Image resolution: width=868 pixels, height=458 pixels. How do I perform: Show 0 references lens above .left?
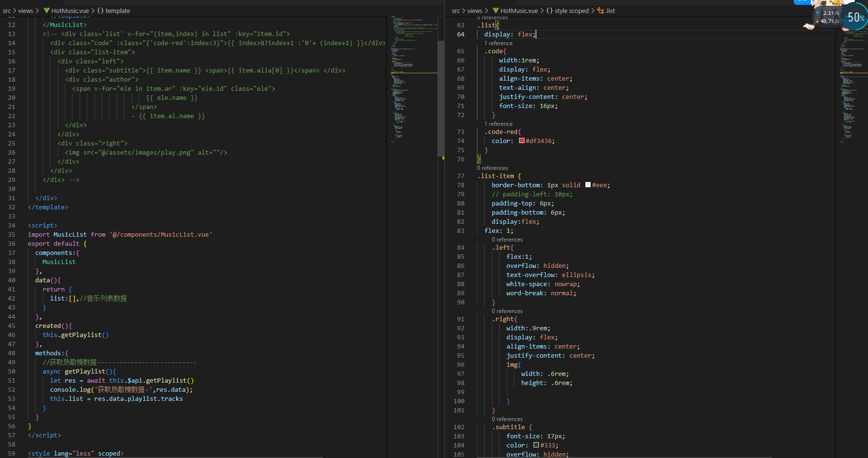pyautogui.click(x=507, y=240)
